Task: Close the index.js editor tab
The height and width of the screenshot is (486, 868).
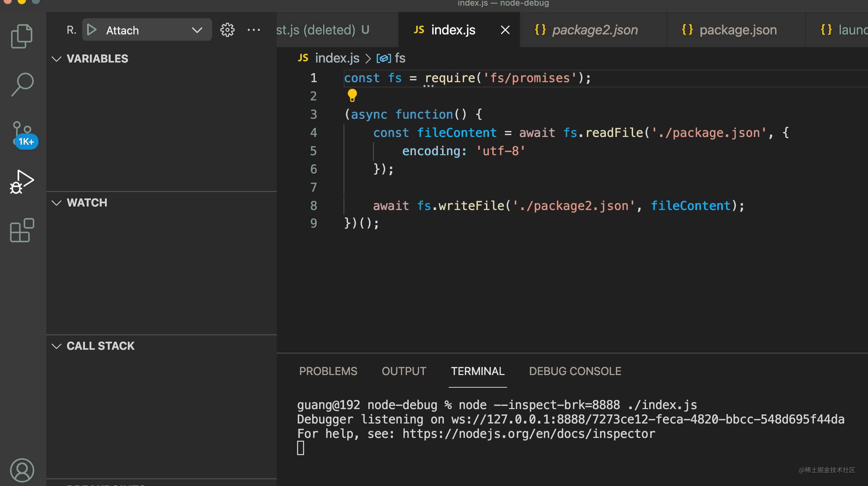Action: [505, 30]
